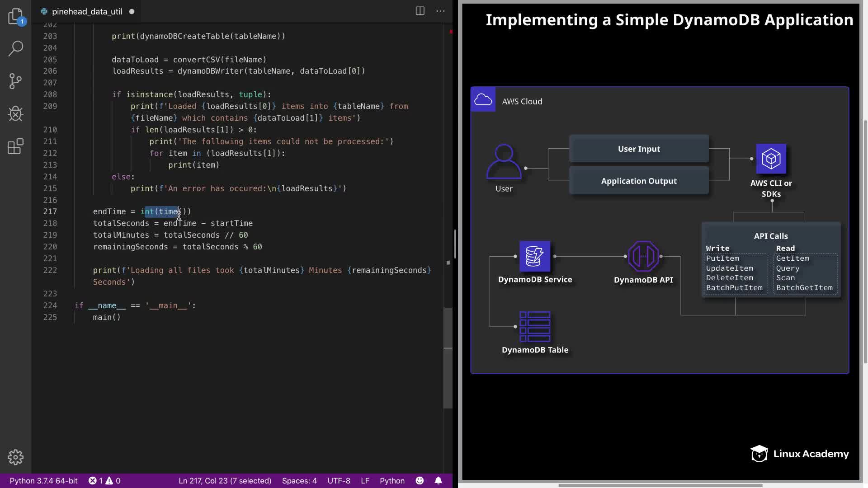Open the Explorer files icon

[16, 16]
